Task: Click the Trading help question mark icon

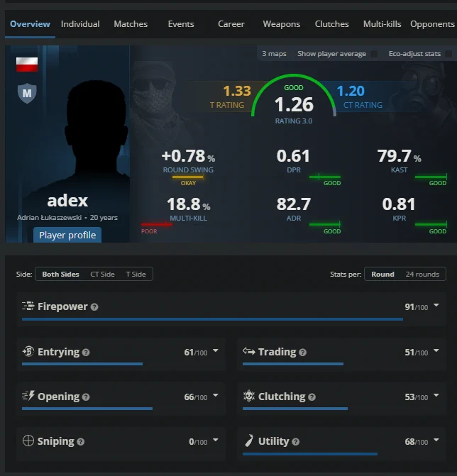Action: click(x=302, y=353)
